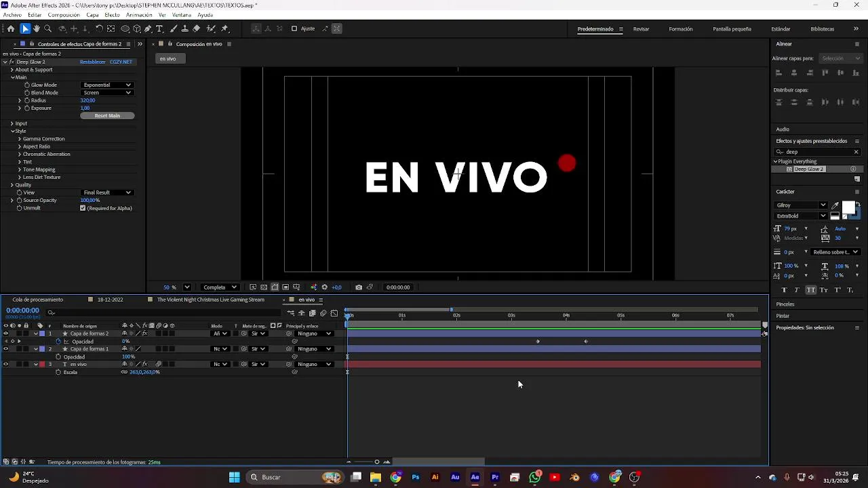Image resolution: width=868 pixels, height=488 pixels.
Task: Click the current time 0:00:00:00 display
Action: point(22,310)
